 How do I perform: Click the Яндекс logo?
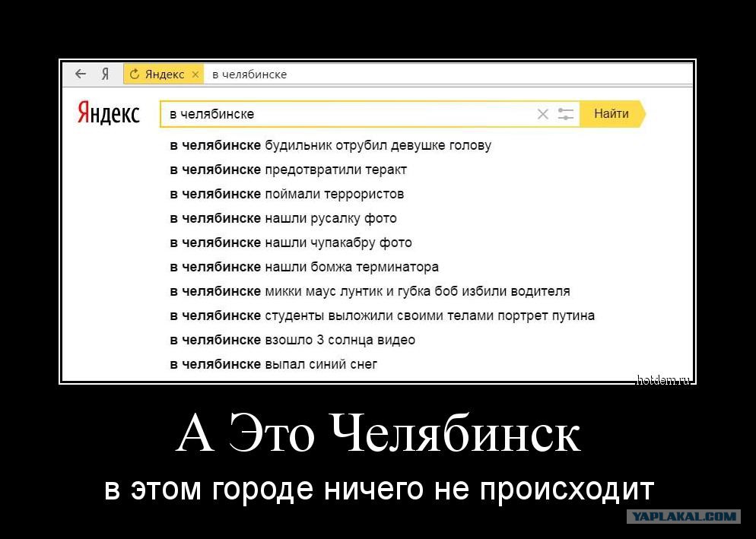pos(109,113)
